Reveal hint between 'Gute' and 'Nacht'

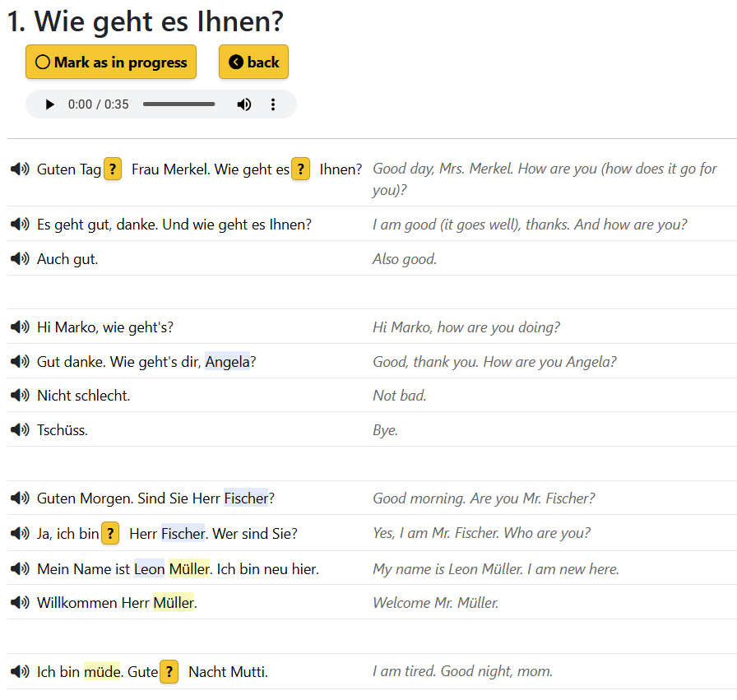pyautogui.click(x=169, y=672)
